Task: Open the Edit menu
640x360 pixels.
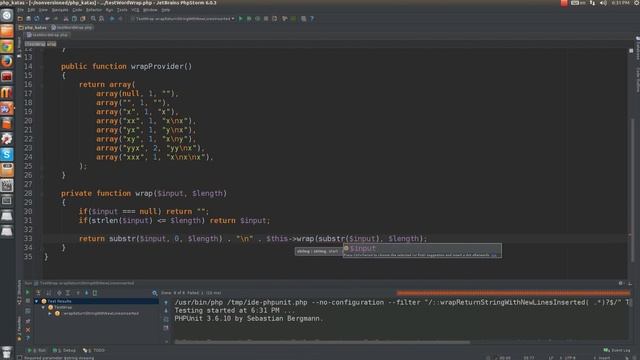Action: 31,10
